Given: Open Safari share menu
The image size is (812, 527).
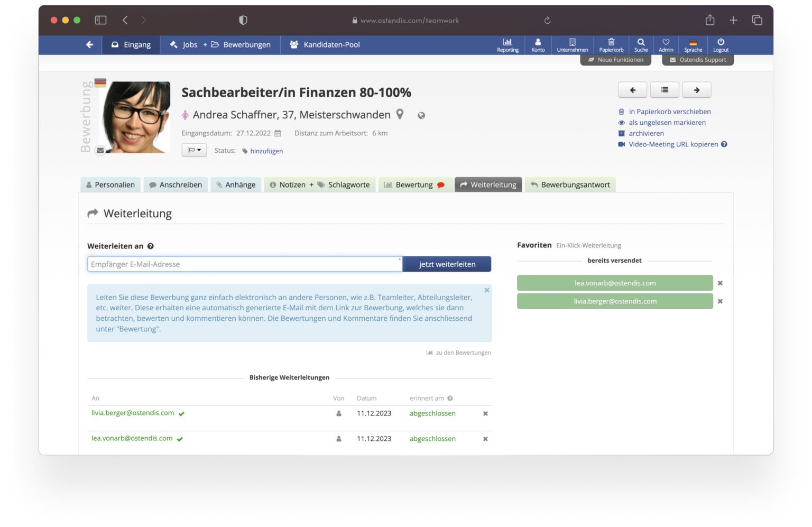Looking at the screenshot, I should click(710, 20).
